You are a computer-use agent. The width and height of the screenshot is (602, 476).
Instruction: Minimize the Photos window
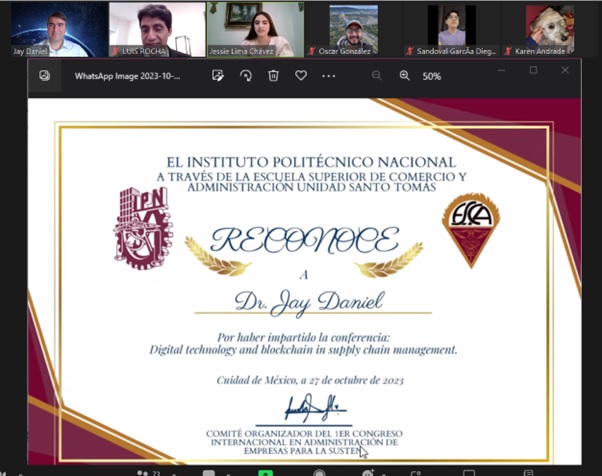tap(501, 70)
